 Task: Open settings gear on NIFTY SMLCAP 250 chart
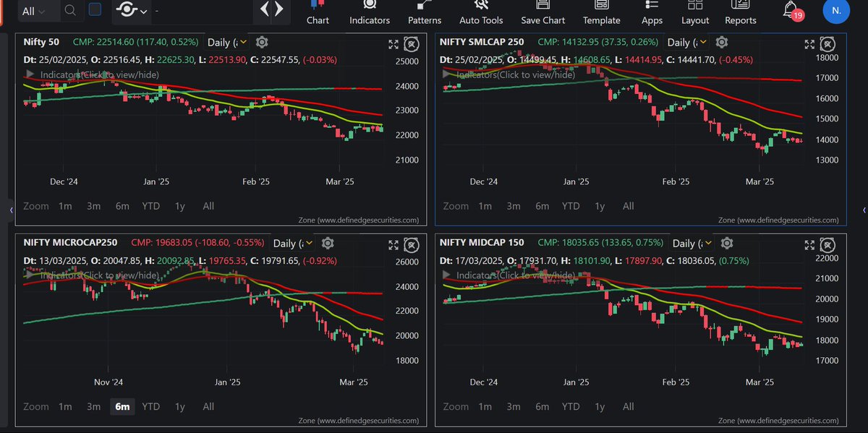[x=722, y=42]
